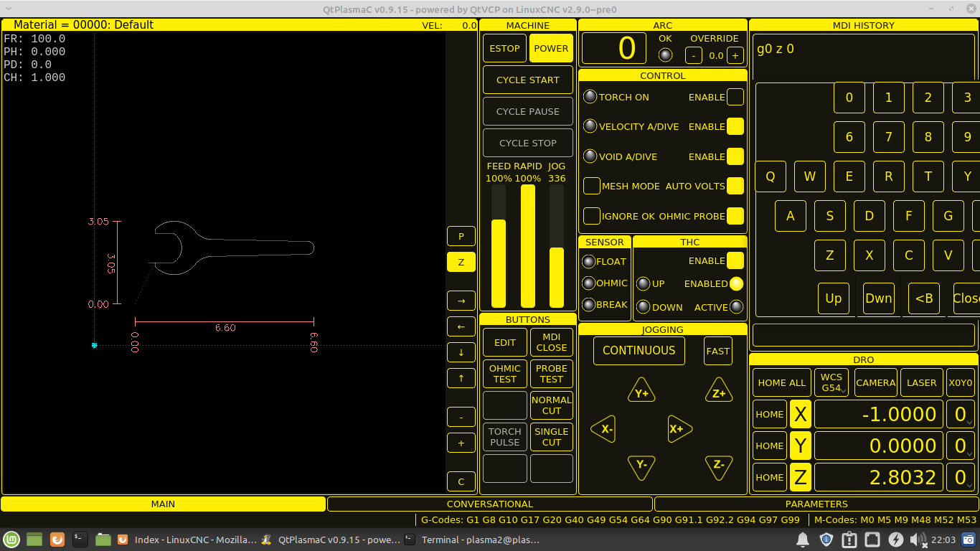Toggle the Auto Volts checkbox

[x=735, y=186]
